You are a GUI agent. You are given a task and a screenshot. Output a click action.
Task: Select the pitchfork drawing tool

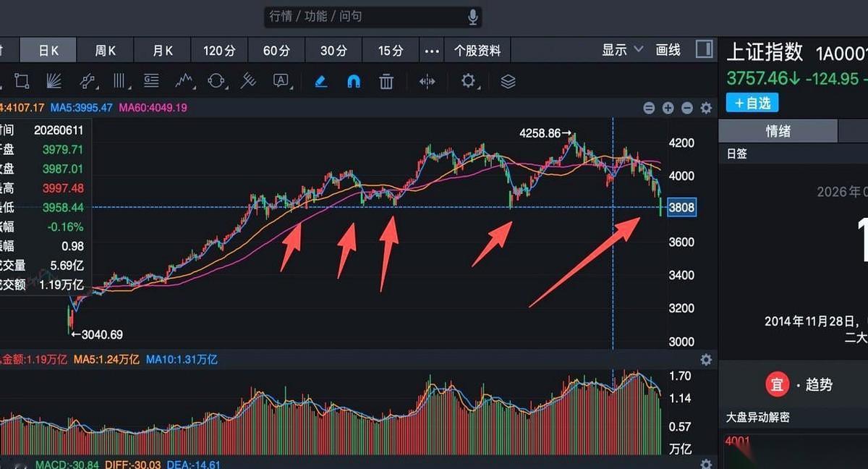248,81
